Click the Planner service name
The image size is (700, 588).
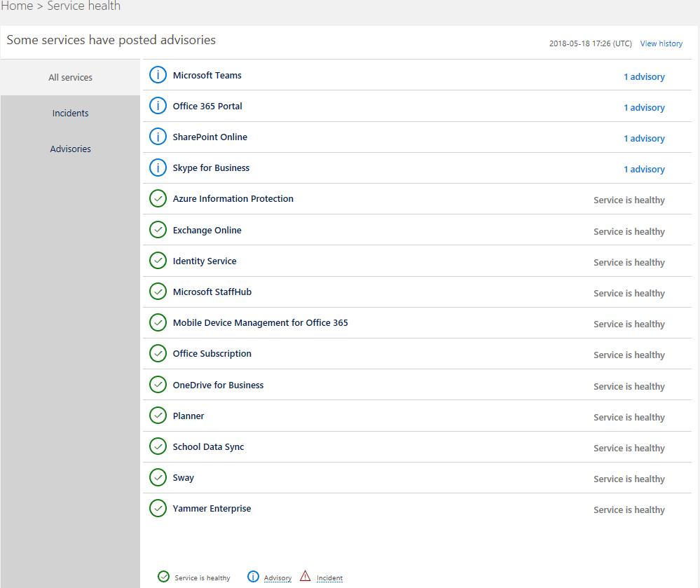click(x=188, y=416)
